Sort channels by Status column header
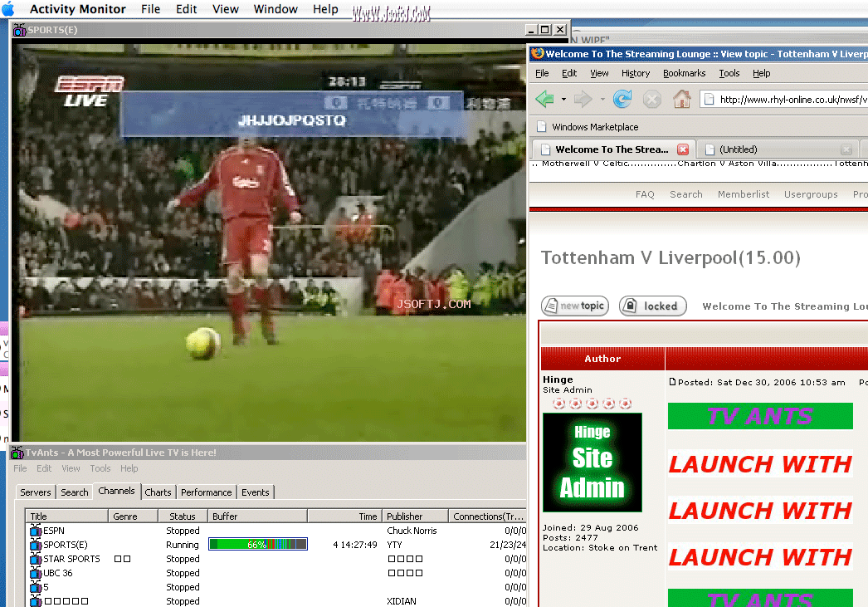The height and width of the screenshot is (607, 868). click(x=182, y=516)
